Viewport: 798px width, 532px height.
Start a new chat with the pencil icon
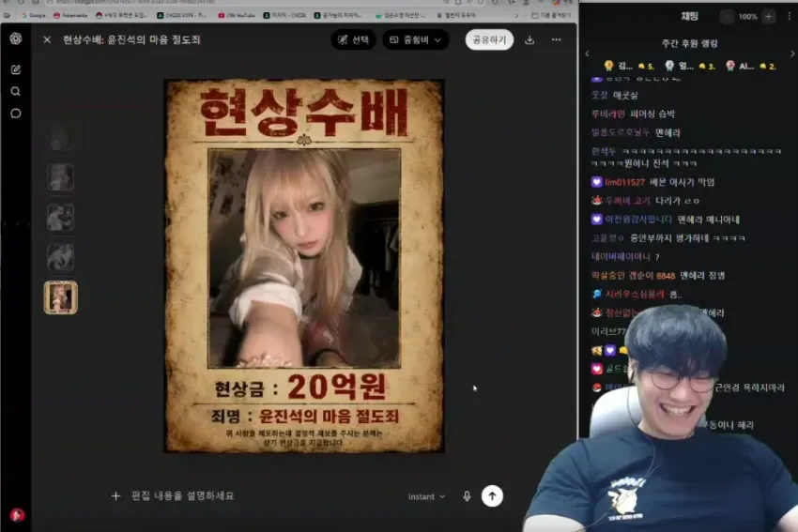coord(16,69)
